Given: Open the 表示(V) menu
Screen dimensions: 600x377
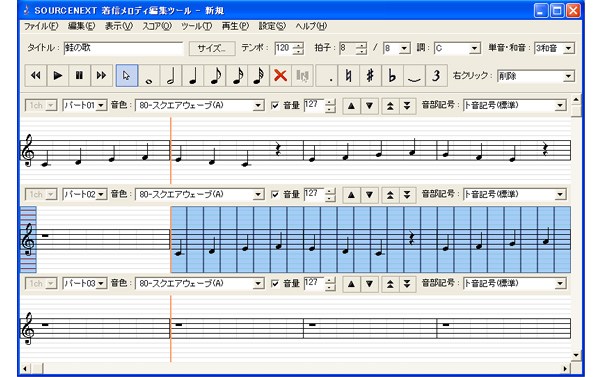Looking at the screenshot, I should [119, 26].
